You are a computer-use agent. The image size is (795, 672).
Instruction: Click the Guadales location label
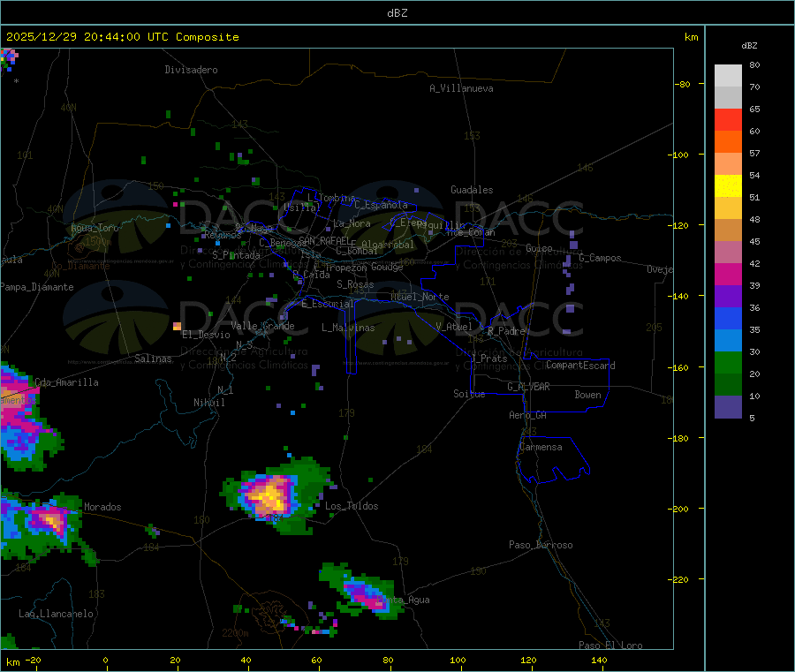(x=472, y=190)
